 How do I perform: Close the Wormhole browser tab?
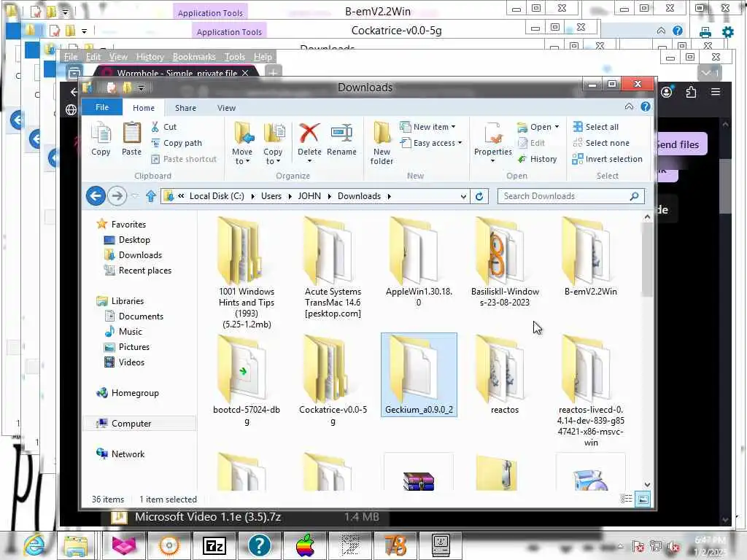(x=245, y=73)
